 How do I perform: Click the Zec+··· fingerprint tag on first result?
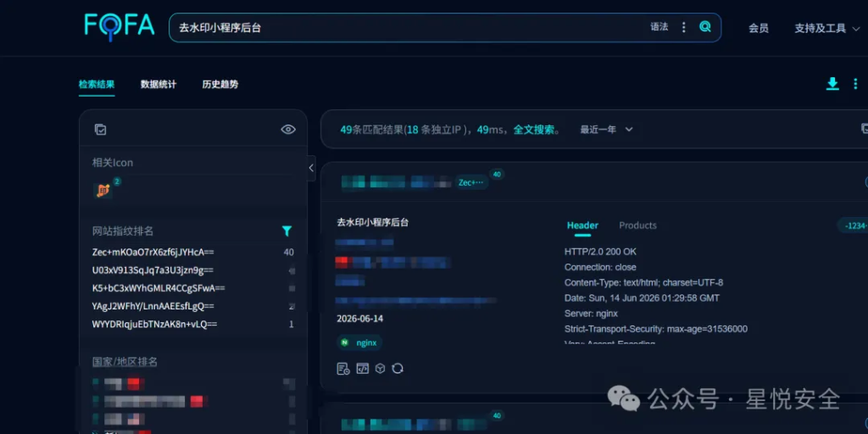click(471, 182)
